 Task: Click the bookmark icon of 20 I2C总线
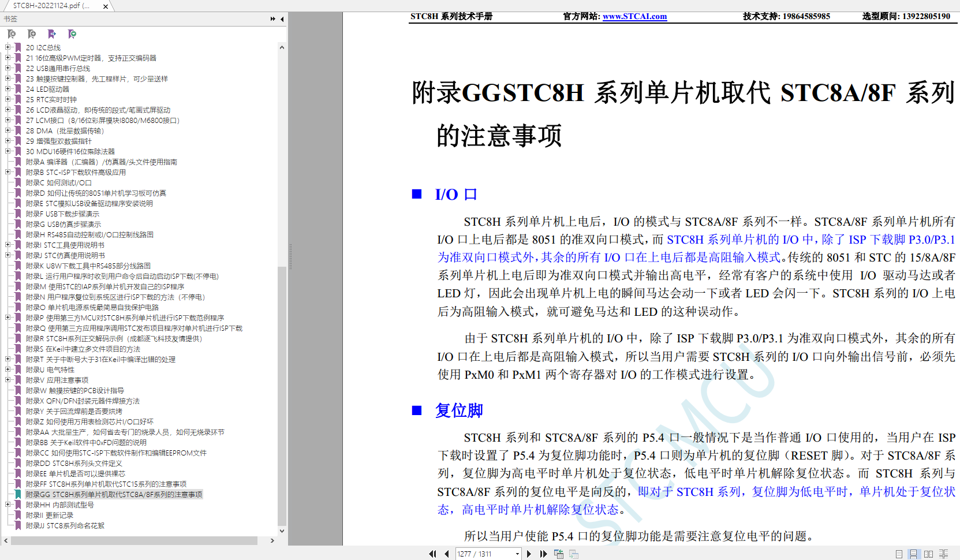point(18,47)
